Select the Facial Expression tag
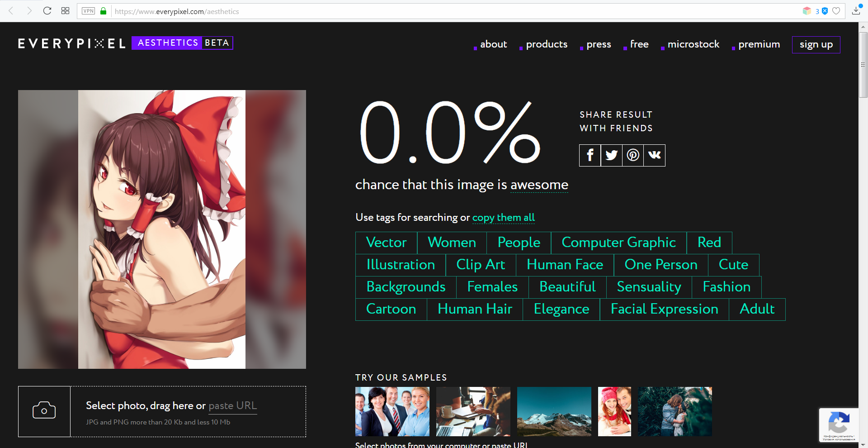The height and width of the screenshot is (448, 868). coord(665,309)
